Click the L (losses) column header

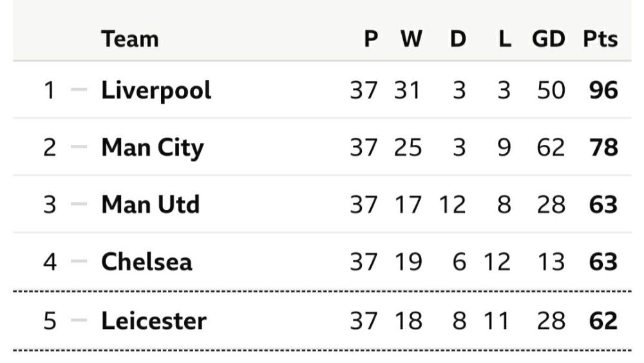[505, 39]
